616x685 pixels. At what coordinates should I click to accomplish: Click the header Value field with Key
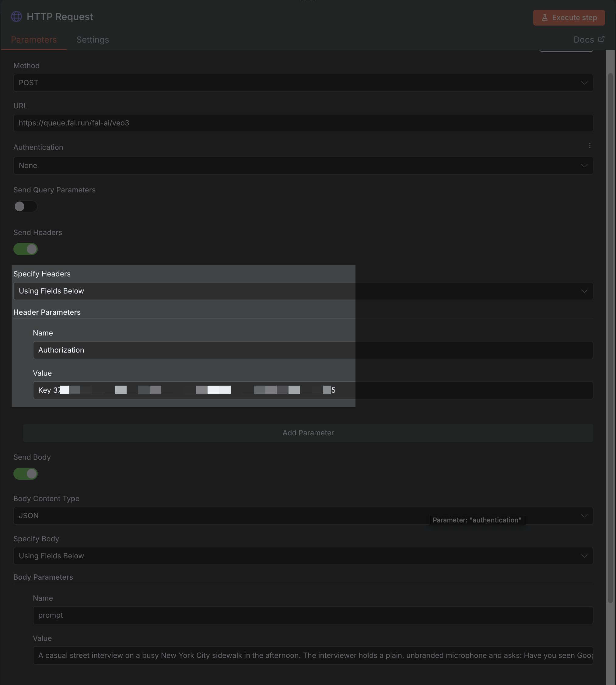(x=313, y=390)
